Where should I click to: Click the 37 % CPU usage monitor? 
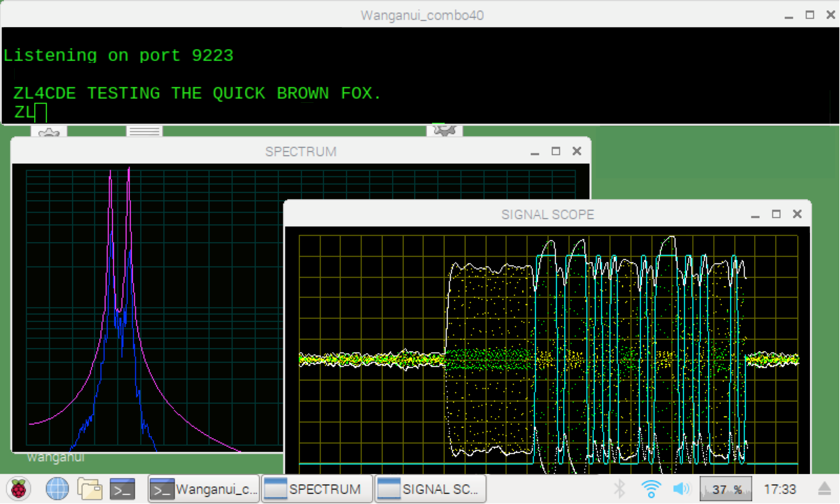click(726, 489)
